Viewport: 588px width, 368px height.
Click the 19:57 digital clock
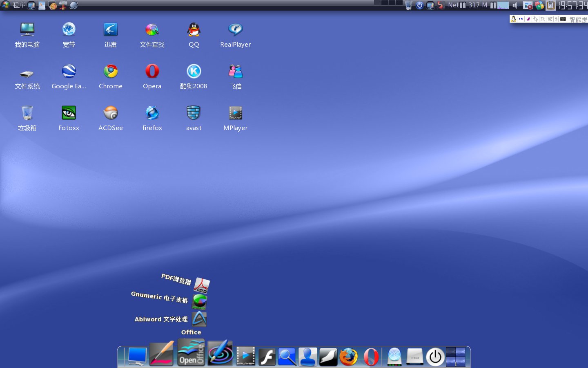573,5
